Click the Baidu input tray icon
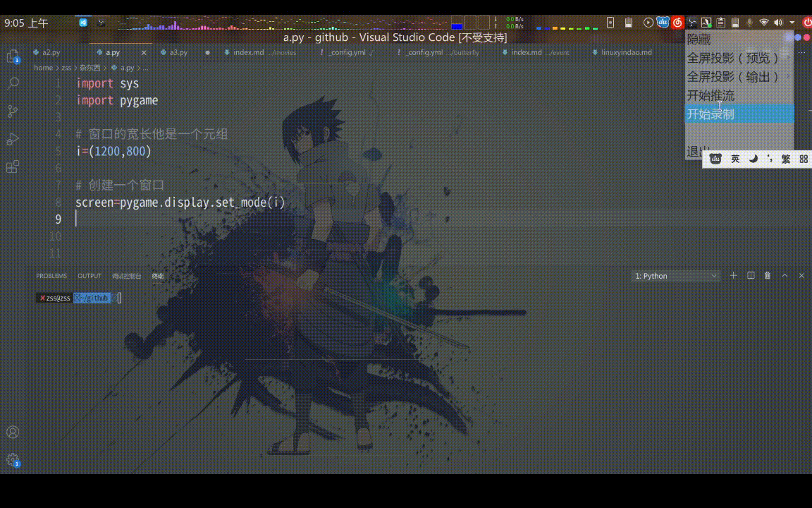The width and height of the screenshot is (812, 508). (663, 23)
